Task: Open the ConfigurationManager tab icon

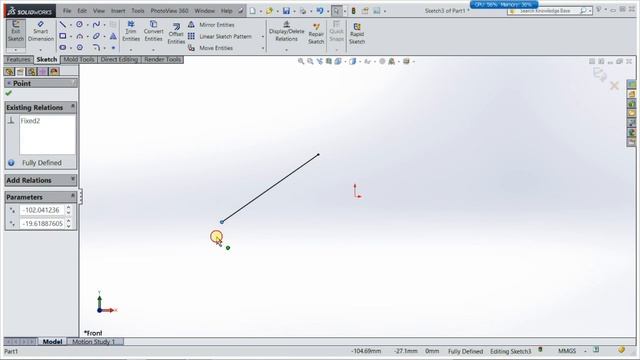Action: pos(31,72)
